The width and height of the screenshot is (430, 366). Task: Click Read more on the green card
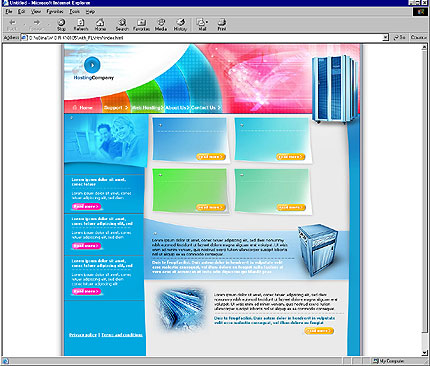(x=211, y=207)
